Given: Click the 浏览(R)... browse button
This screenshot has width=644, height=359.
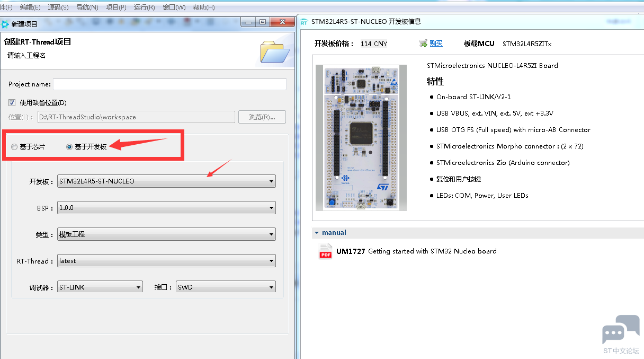Looking at the screenshot, I should [262, 117].
